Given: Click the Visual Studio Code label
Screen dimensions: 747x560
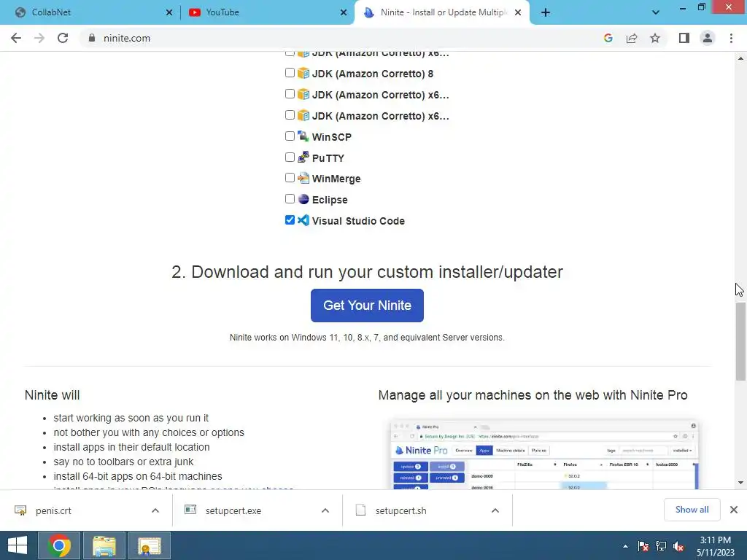Looking at the screenshot, I should pos(358,221).
